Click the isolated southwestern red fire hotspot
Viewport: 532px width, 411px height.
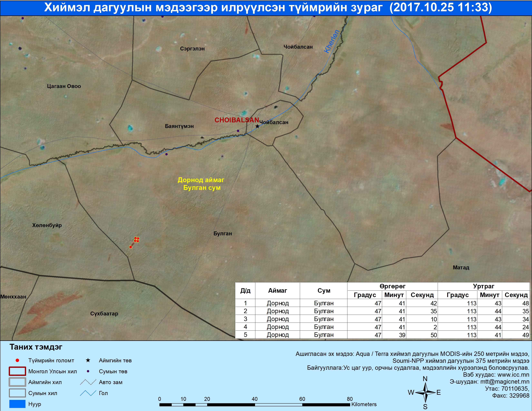[131, 247]
